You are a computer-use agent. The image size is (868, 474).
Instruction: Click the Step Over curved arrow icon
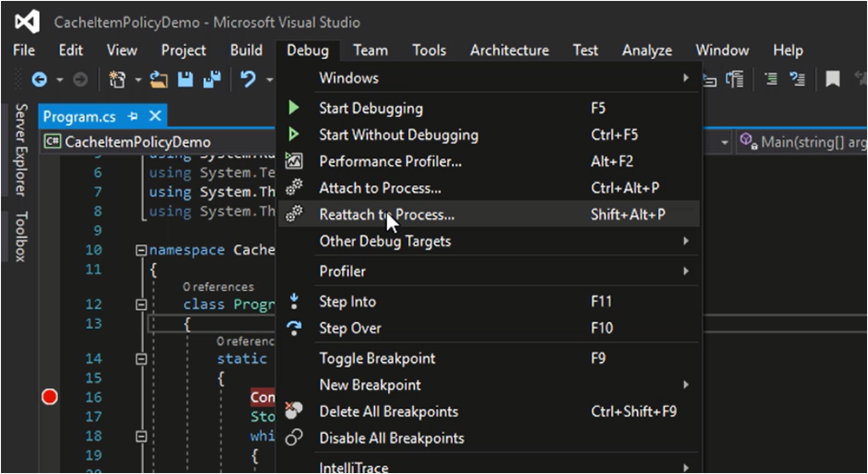point(294,328)
